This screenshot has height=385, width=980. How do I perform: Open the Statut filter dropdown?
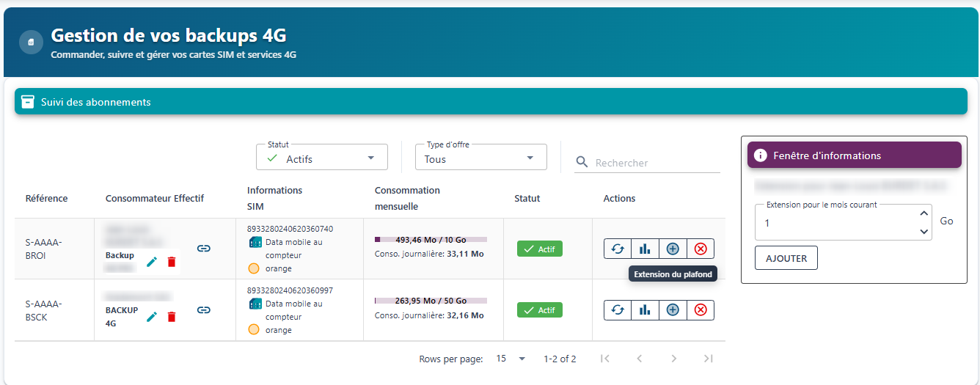[x=321, y=158]
